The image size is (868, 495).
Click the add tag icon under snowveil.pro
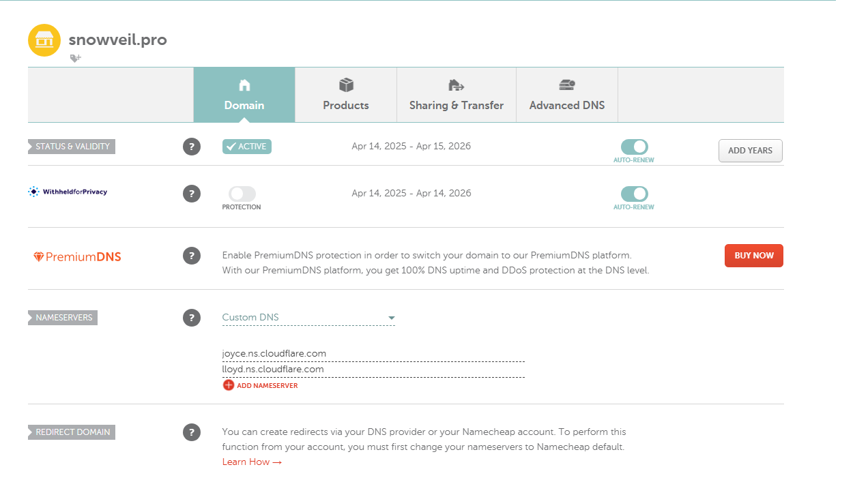pyautogui.click(x=75, y=59)
